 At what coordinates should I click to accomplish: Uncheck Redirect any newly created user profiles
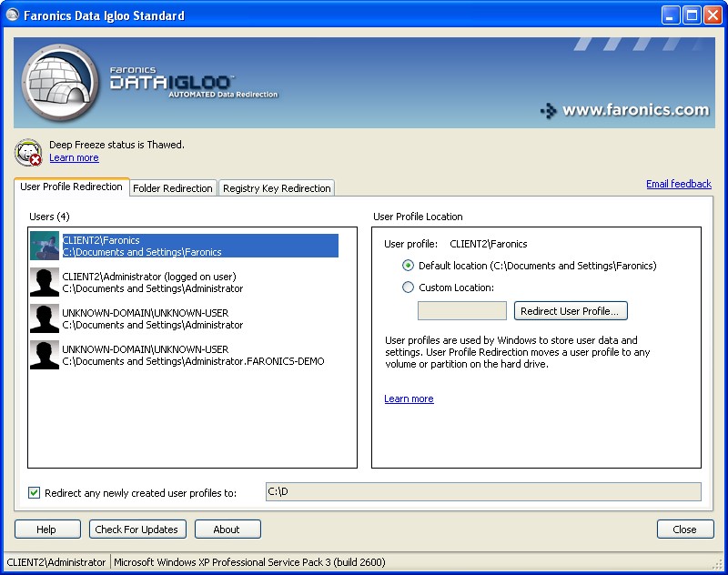[34, 492]
